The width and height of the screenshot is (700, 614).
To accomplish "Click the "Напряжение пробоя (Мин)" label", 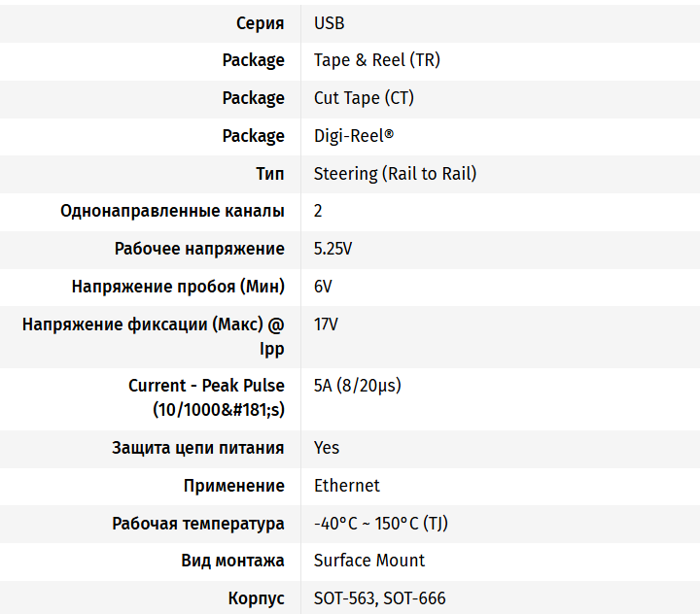I will coord(178,287).
